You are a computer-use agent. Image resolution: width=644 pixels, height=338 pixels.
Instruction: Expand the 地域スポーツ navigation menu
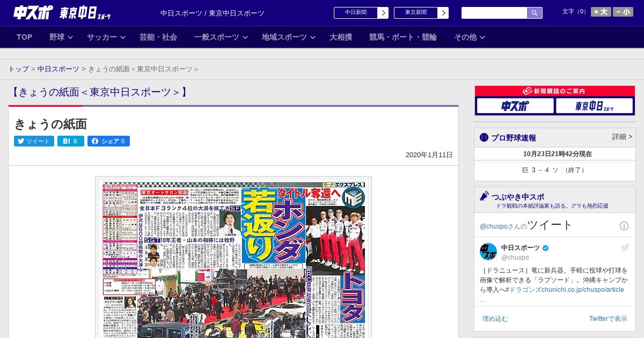[288, 37]
